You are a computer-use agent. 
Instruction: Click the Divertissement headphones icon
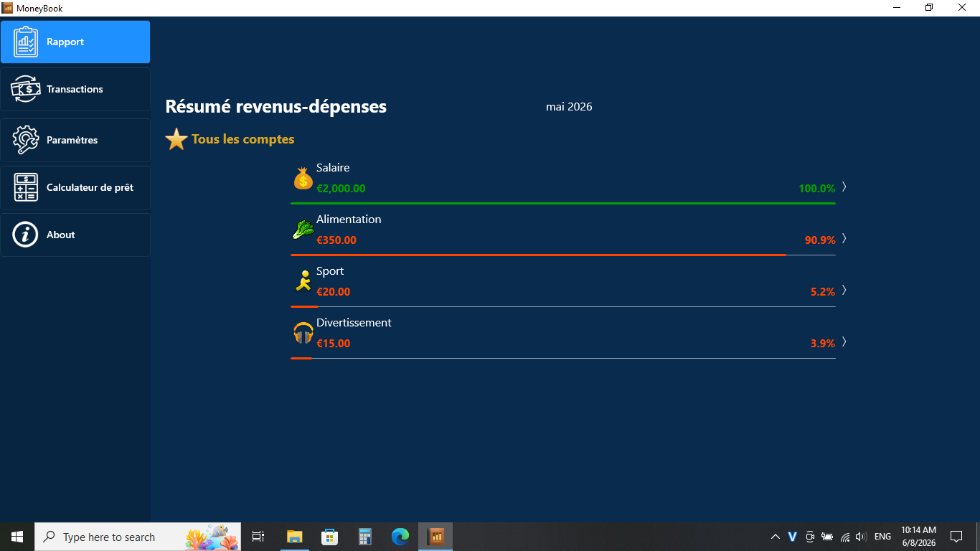tap(303, 333)
